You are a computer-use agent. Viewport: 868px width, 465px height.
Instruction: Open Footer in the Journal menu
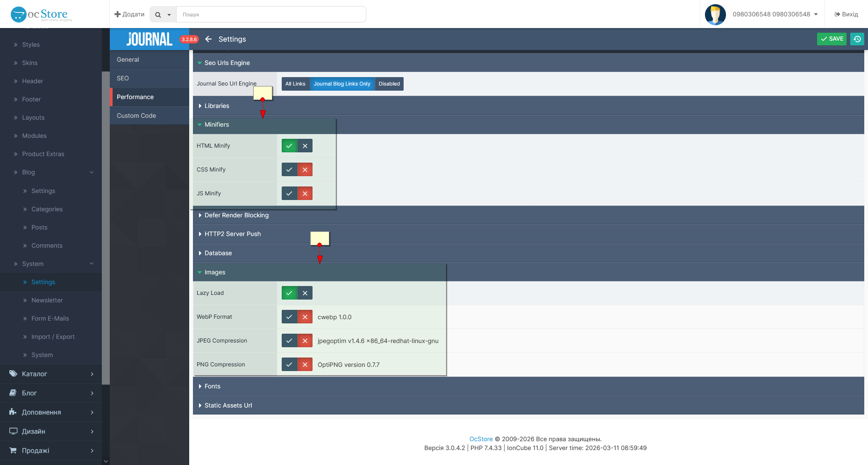(31, 100)
